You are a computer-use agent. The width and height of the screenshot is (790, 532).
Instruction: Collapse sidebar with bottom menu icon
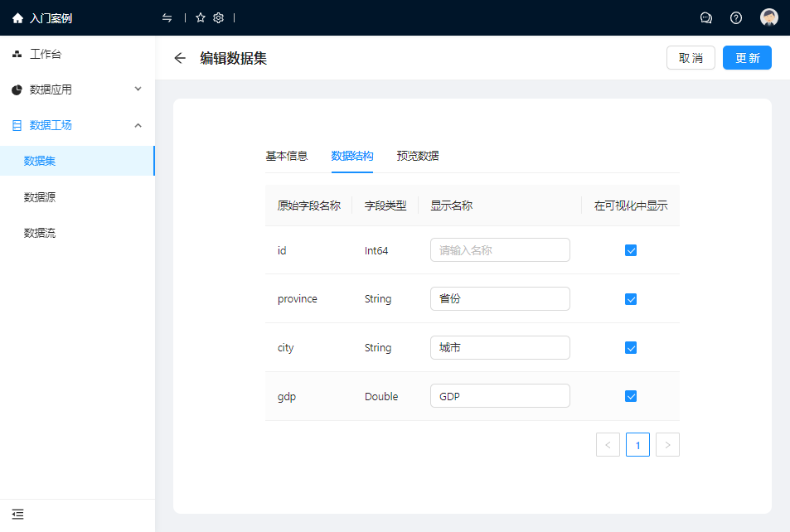click(18, 514)
